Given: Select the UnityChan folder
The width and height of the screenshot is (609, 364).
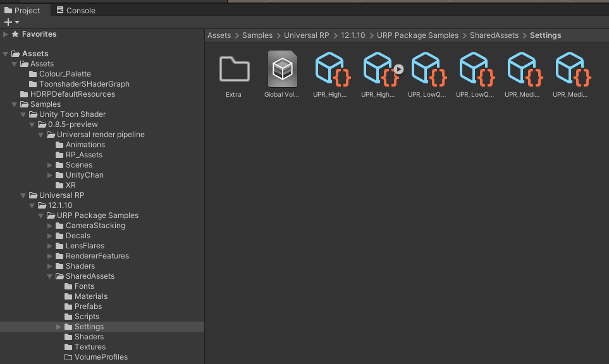Looking at the screenshot, I should coord(80,175).
